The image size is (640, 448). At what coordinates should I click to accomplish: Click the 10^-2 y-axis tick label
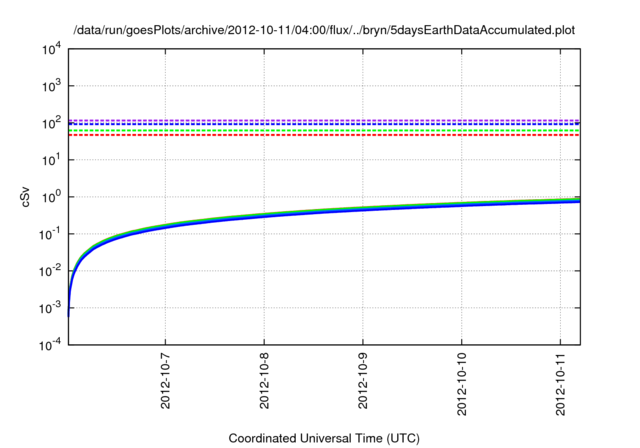pyautogui.click(x=51, y=271)
